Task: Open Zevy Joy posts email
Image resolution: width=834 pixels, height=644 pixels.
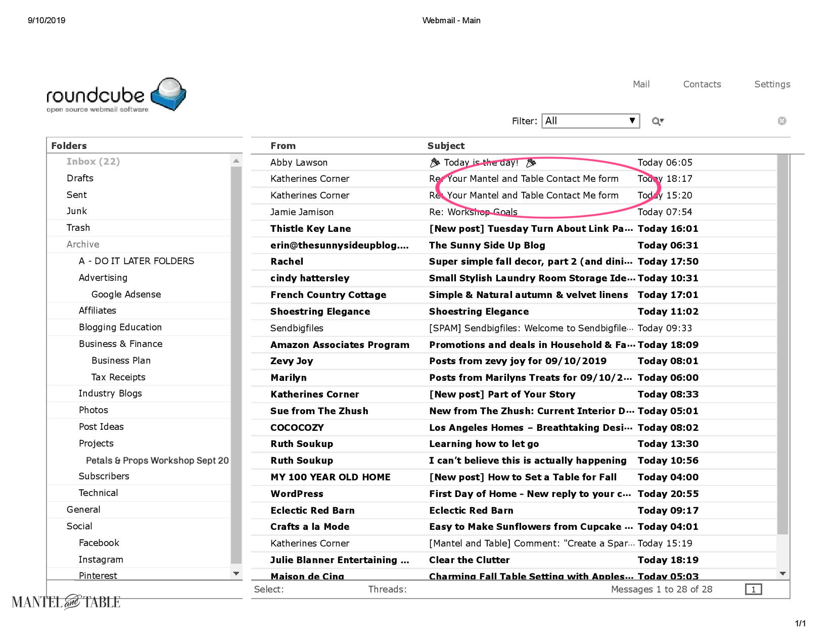Action: click(514, 361)
